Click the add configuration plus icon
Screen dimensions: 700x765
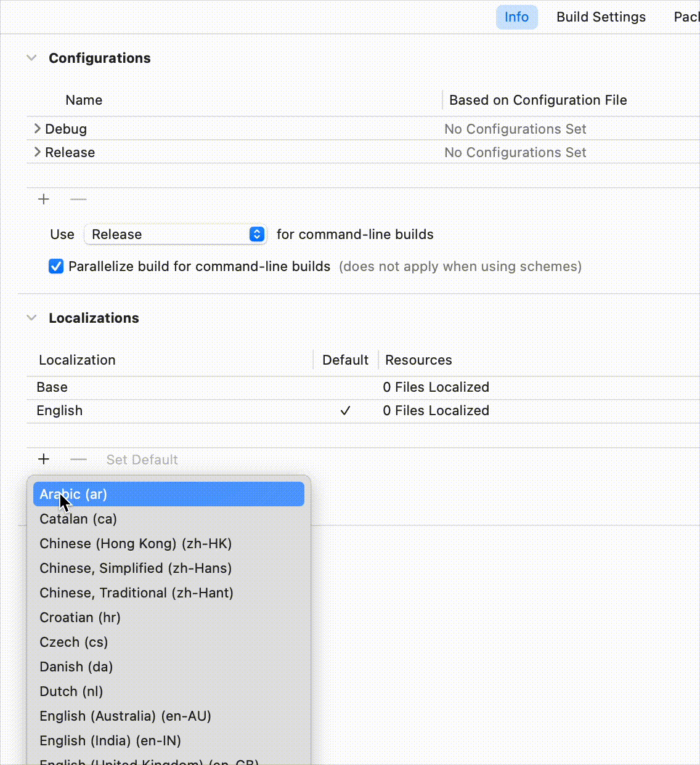[x=44, y=199]
